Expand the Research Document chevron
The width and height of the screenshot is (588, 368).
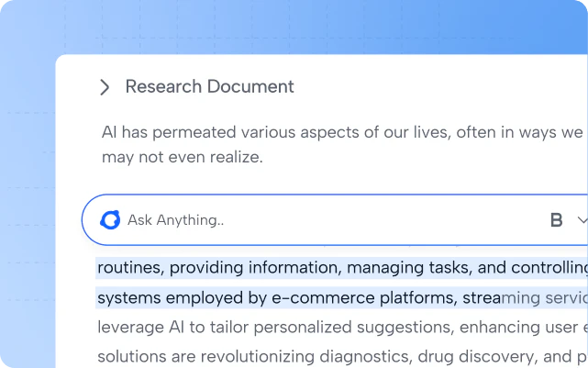(105, 87)
